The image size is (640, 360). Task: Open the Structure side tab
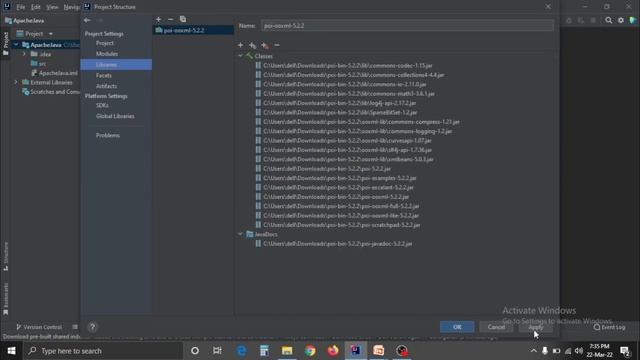[6, 256]
